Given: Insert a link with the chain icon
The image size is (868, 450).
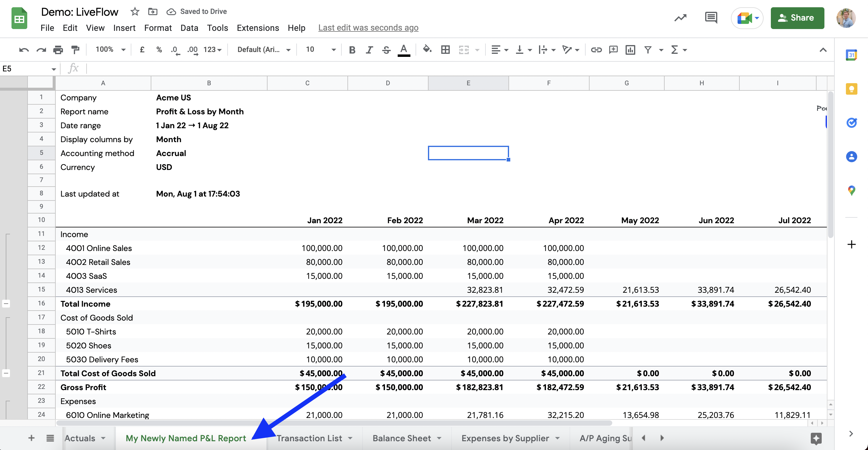Looking at the screenshot, I should 596,50.
